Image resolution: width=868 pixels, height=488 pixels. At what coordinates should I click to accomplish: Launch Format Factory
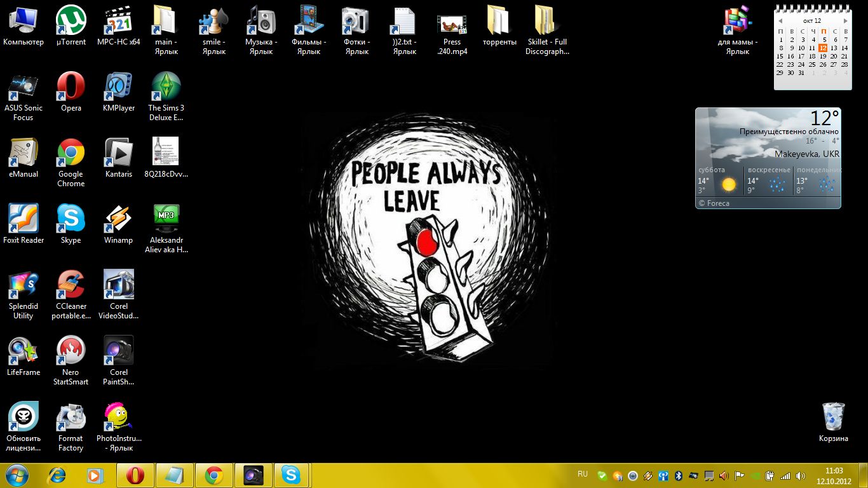coord(71,427)
